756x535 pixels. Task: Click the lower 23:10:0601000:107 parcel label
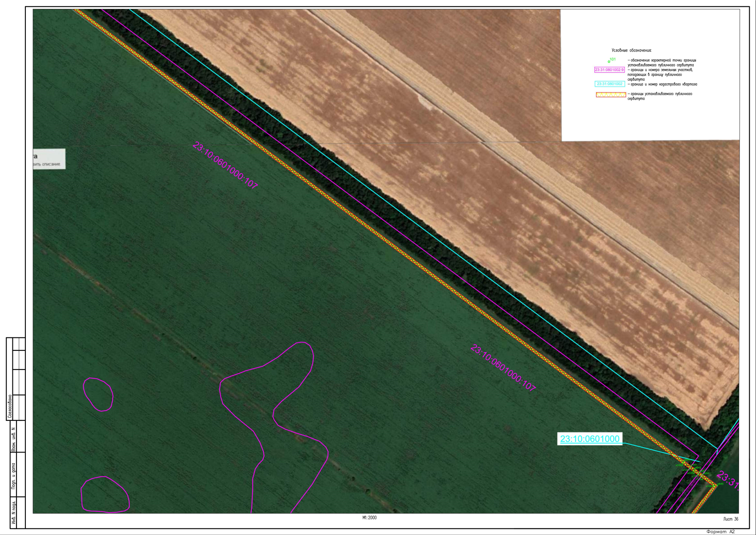tap(503, 368)
